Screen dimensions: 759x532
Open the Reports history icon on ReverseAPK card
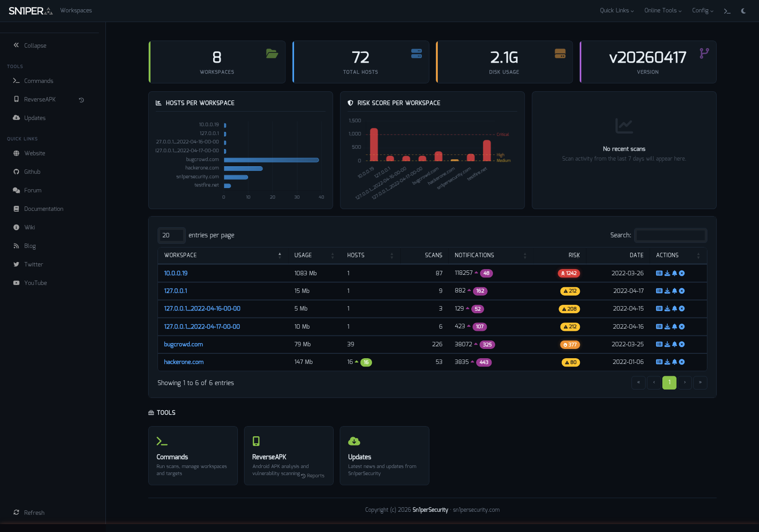point(303,476)
